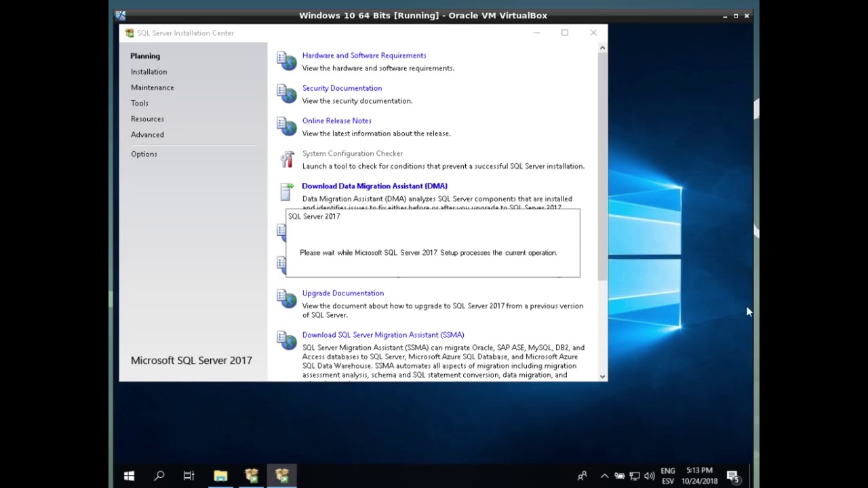This screenshot has height=488, width=868.
Task: Click the SSMA download globe icon
Action: pyautogui.click(x=287, y=340)
